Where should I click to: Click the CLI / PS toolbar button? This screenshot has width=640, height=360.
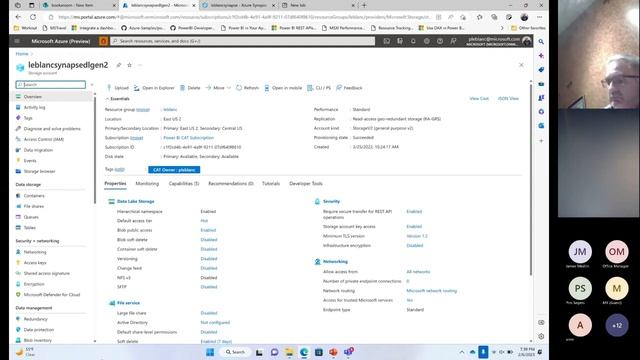coord(319,88)
